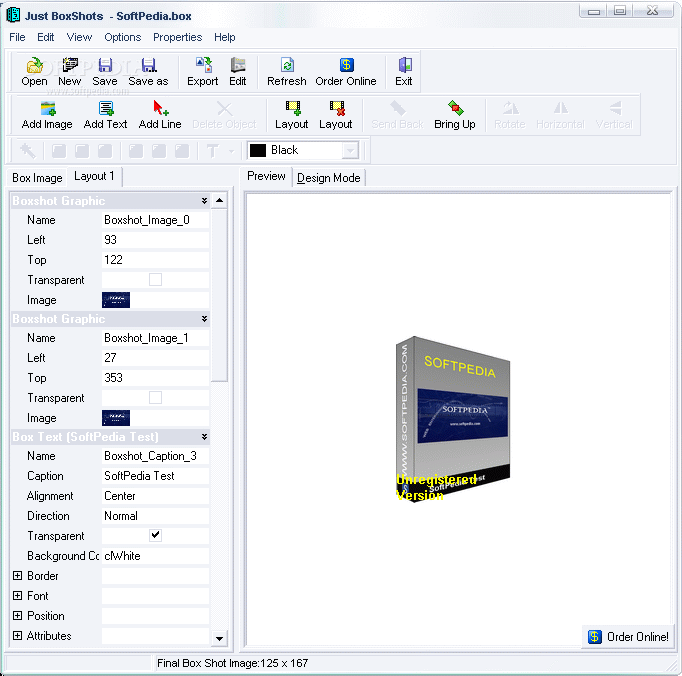Click the Image swatch of Boxshot_Image_0
The image size is (682, 676).
tap(116, 300)
